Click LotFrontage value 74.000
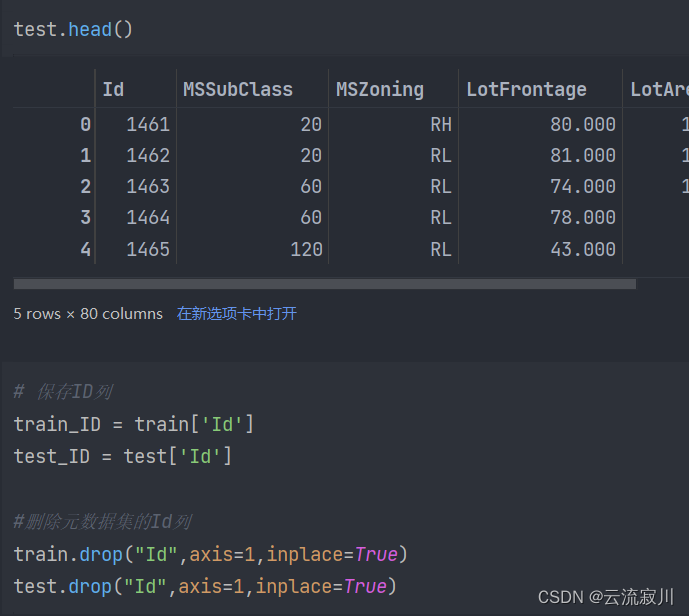689x616 pixels. coord(583,186)
